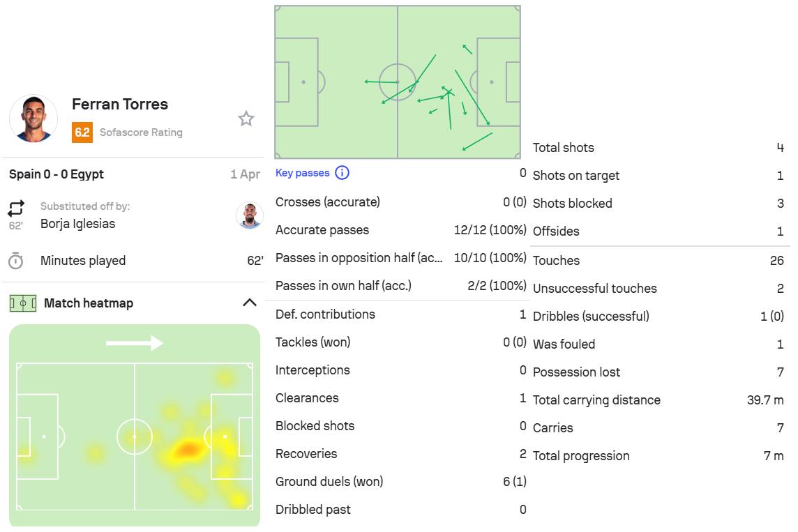The width and height of the screenshot is (798, 532).
Task: Click the Ground duels (won) row
Action: pos(400,482)
